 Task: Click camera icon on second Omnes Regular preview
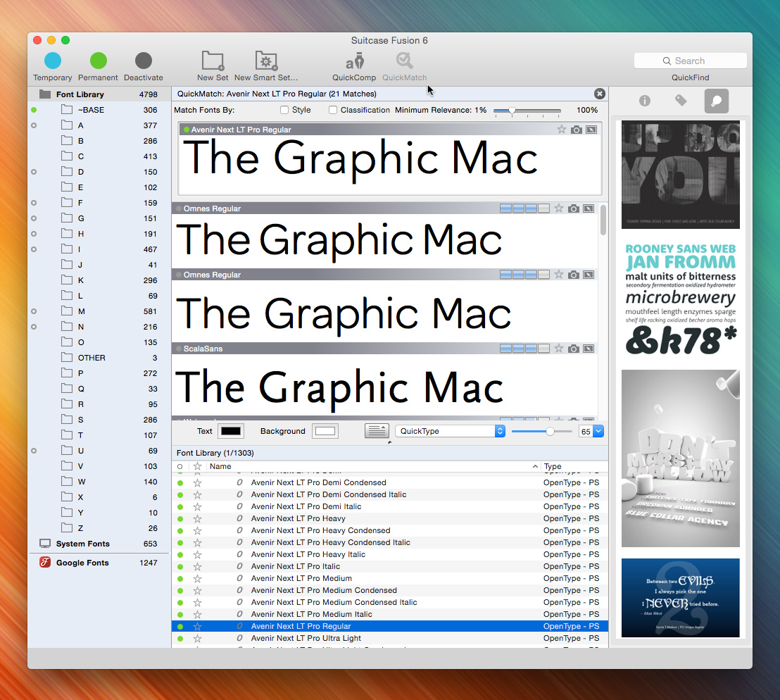[x=574, y=275]
